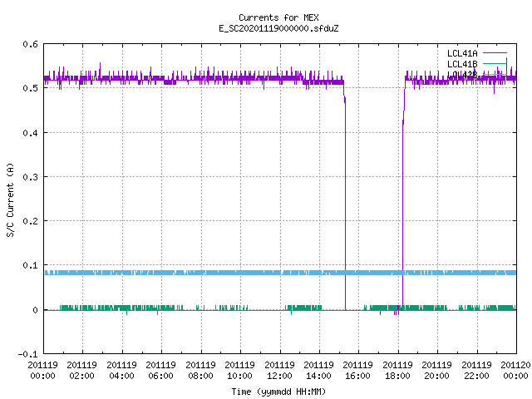Click the 'Time (yymmdd HH:MM)' x-axis label
This screenshot has width=532, height=399.
click(278, 392)
